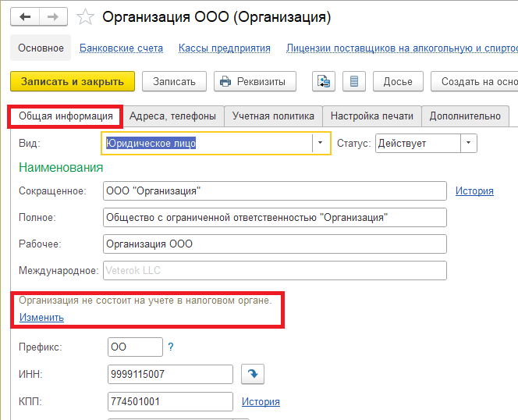Click the Записать и закрыть button
Image resolution: width=518 pixels, height=420 pixels.
point(73,81)
